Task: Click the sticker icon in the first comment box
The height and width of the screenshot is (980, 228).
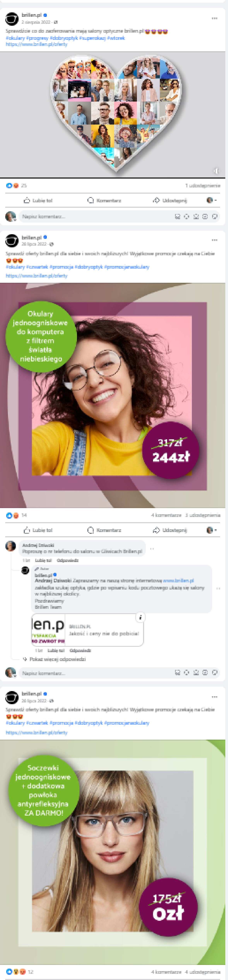Action: (215, 216)
